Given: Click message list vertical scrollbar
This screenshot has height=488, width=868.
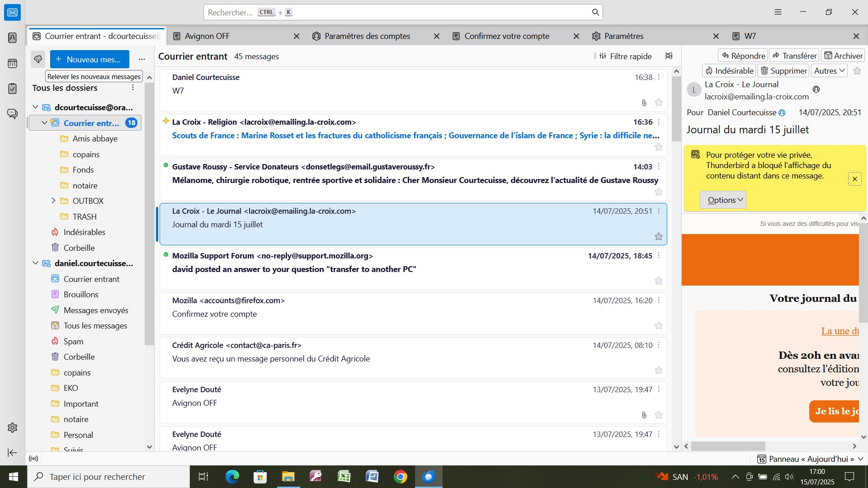Looking at the screenshot, I should pyautogui.click(x=676, y=108).
